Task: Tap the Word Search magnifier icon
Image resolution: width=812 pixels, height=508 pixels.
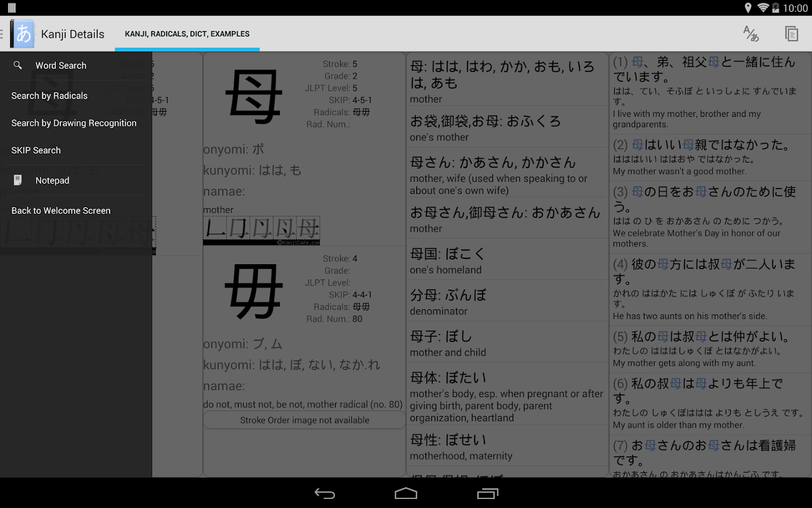Action: (17, 65)
